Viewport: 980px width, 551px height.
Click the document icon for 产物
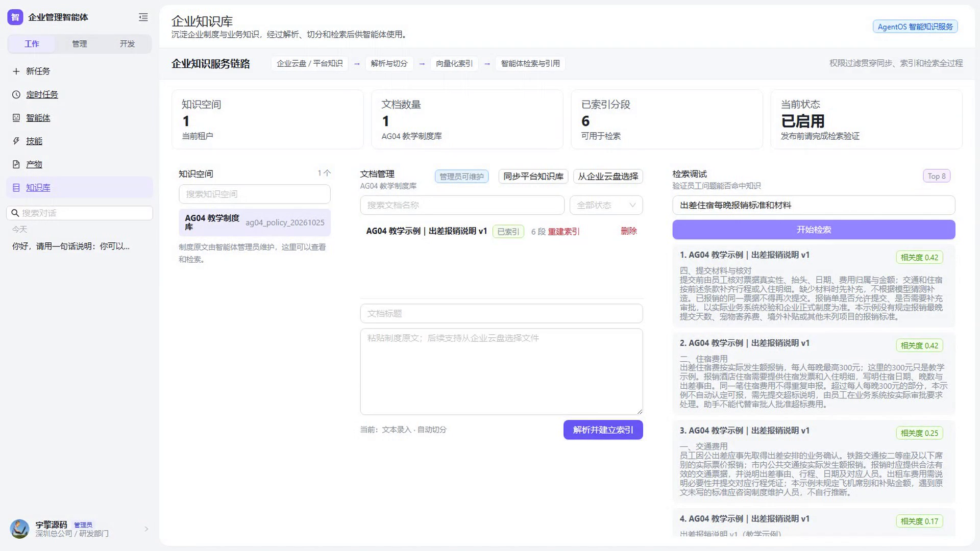coord(16,164)
